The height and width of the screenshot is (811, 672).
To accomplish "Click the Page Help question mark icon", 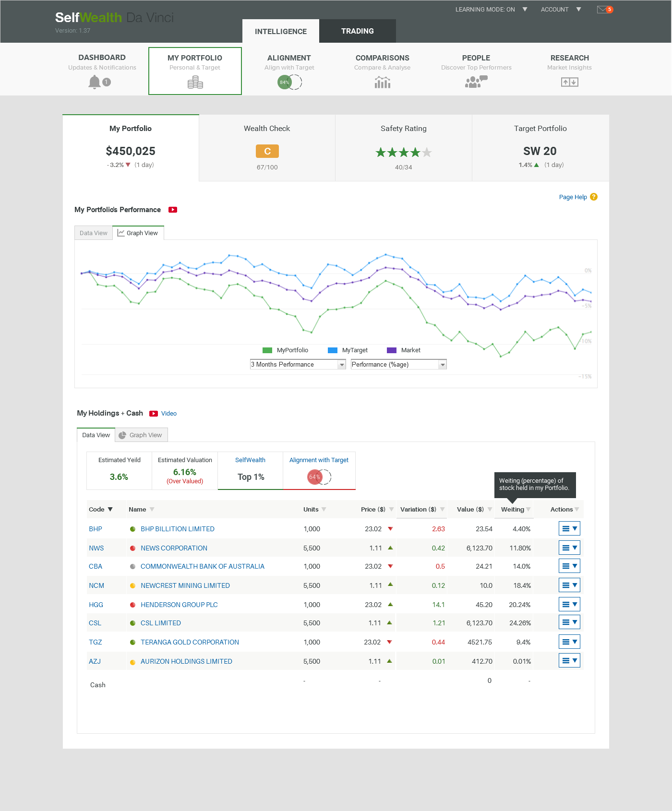I will coord(594,197).
